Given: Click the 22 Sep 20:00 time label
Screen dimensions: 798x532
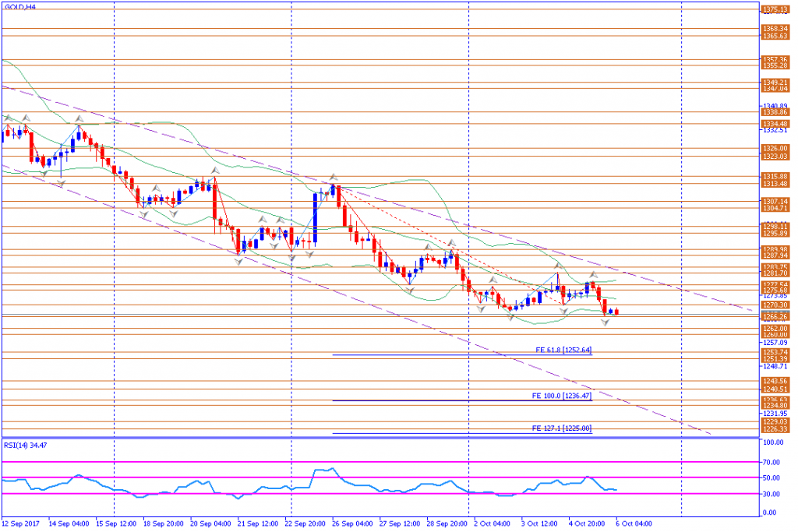Looking at the screenshot, I should [x=305, y=524].
